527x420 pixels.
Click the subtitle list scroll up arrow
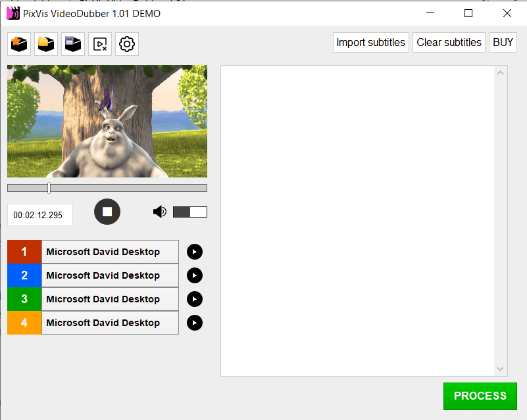pos(500,73)
